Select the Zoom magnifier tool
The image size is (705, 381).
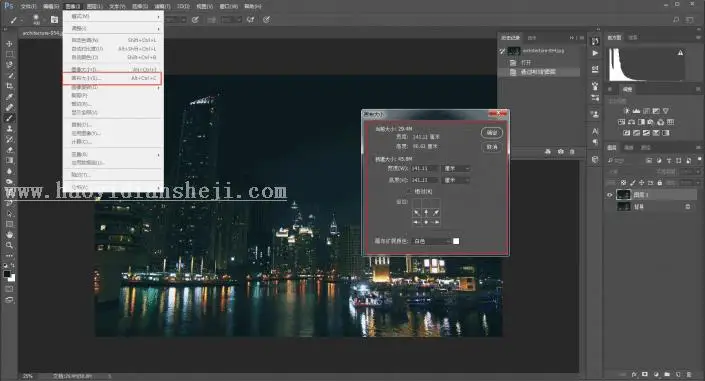coord(9,246)
